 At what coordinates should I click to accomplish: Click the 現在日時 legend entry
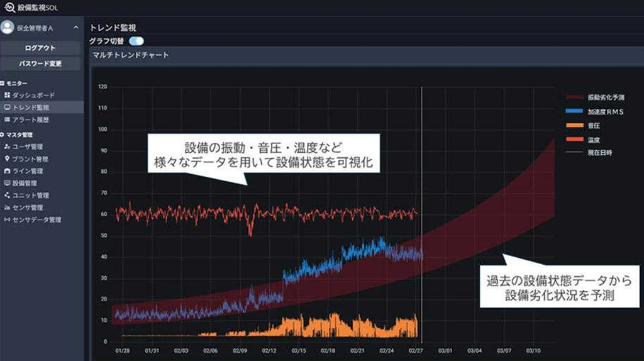point(589,152)
